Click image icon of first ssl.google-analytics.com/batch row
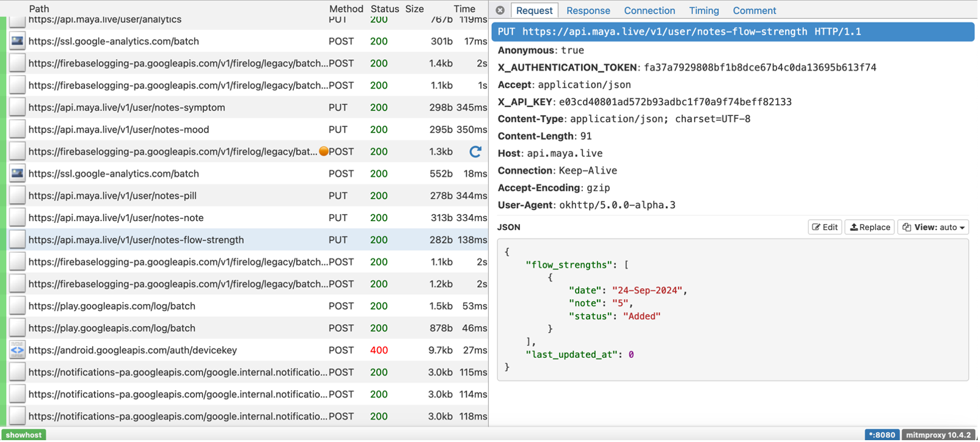This screenshot has height=442, width=980. point(17,42)
